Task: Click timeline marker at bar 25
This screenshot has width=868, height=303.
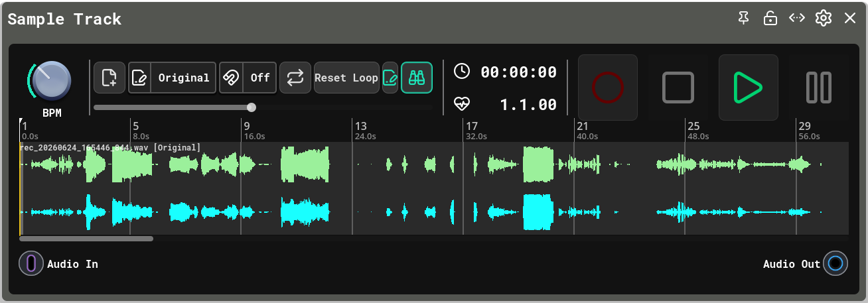Action: click(693, 126)
